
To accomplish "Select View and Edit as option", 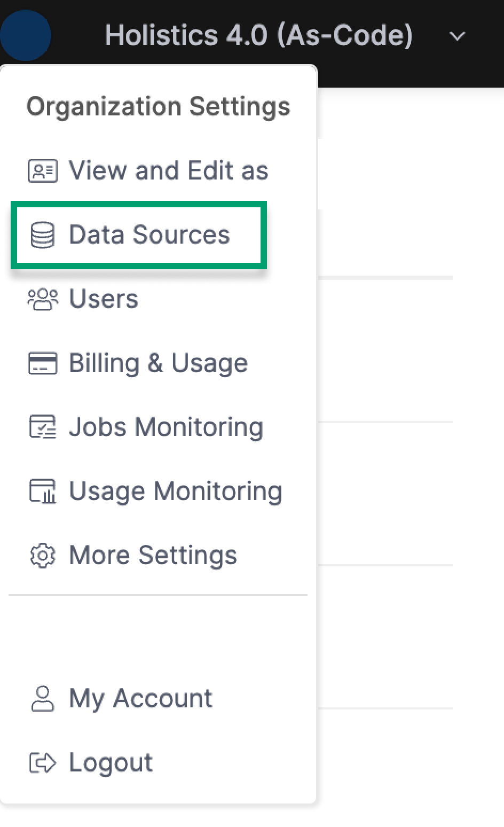I will pos(169,170).
